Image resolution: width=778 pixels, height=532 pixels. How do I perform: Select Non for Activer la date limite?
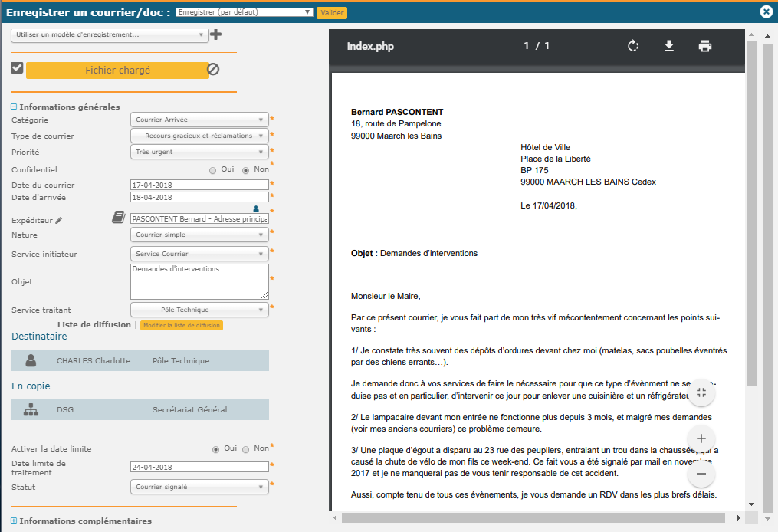(x=245, y=450)
